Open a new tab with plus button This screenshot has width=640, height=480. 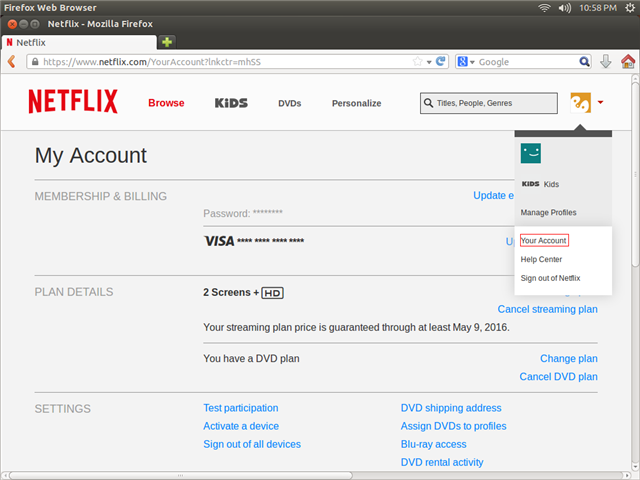pyautogui.click(x=167, y=42)
